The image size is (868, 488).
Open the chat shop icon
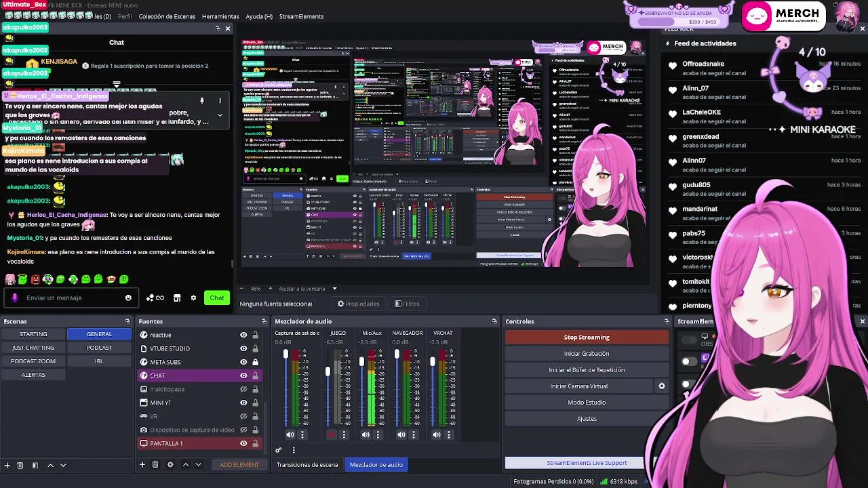[177, 298]
